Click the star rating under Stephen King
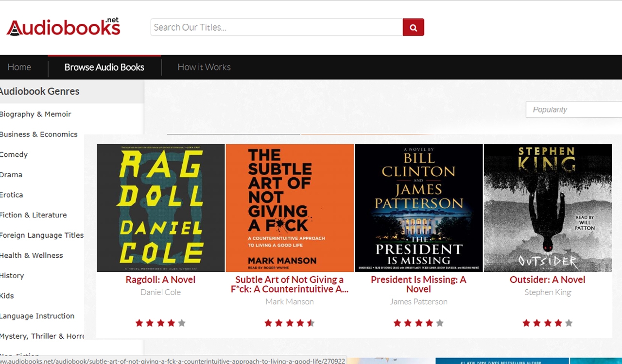 (548, 323)
